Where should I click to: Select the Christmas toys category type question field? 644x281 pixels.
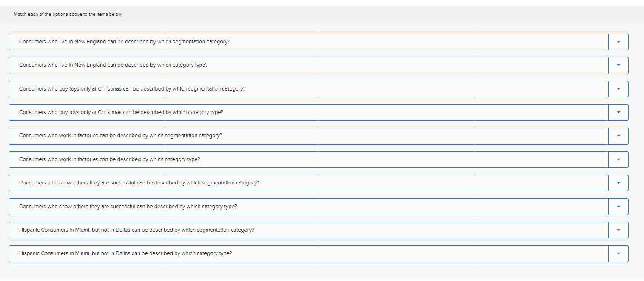(298, 112)
